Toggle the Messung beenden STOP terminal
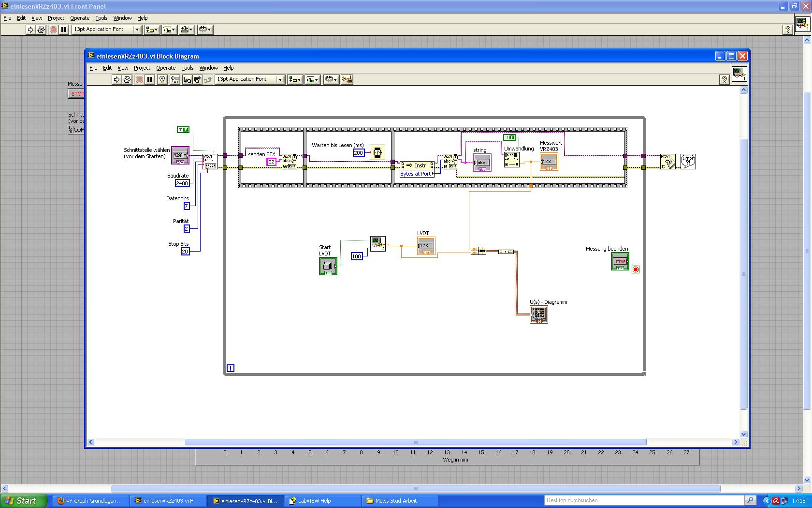The width and height of the screenshot is (812, 508). [x=620, y=261]
